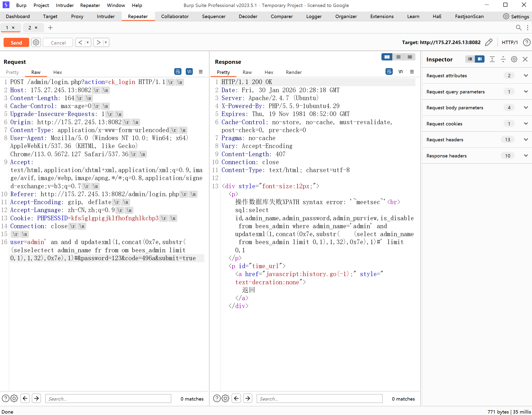The height and width of the screenshot is (415, 532).
Task: Click the Repeater search magnifier icon
Action: 518,28
